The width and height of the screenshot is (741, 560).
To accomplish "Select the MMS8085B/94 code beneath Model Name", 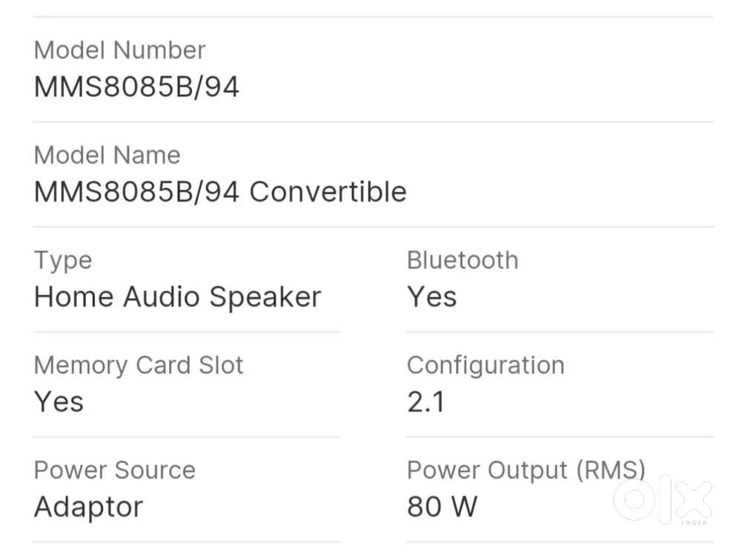I will (x=137, y=193).
